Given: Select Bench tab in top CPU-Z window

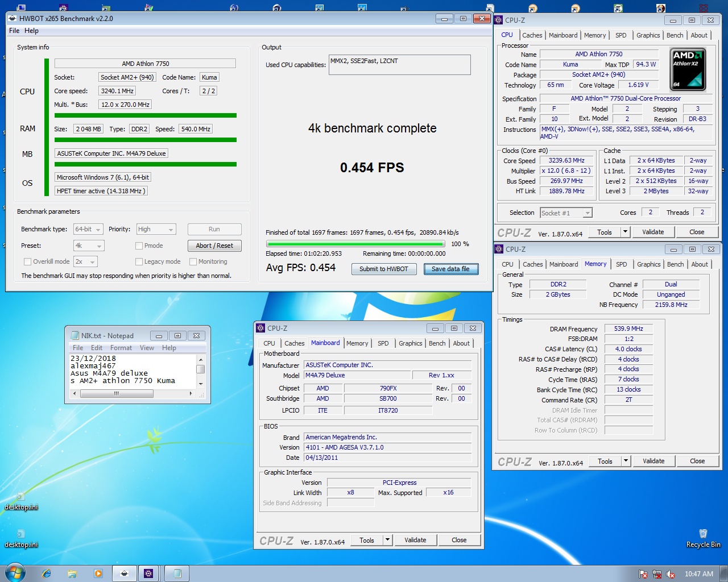Looking at the screenshot, I should point(675,35).
